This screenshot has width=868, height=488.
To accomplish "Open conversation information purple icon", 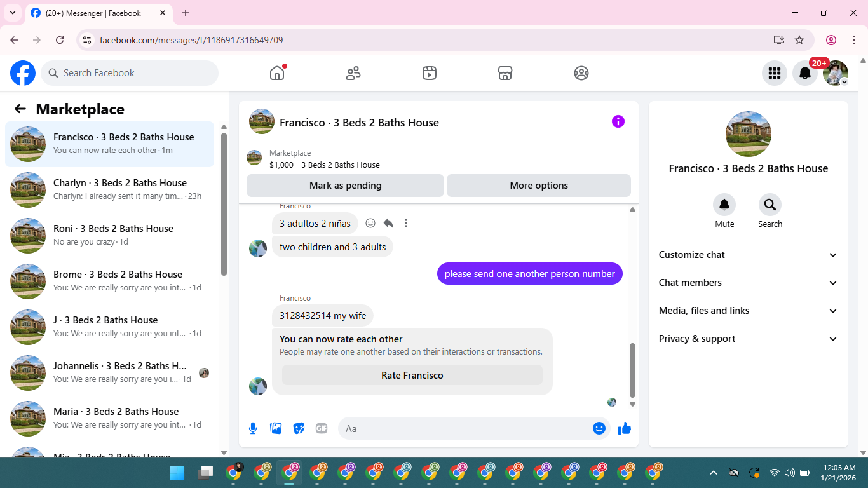I will tap(618, 121).
